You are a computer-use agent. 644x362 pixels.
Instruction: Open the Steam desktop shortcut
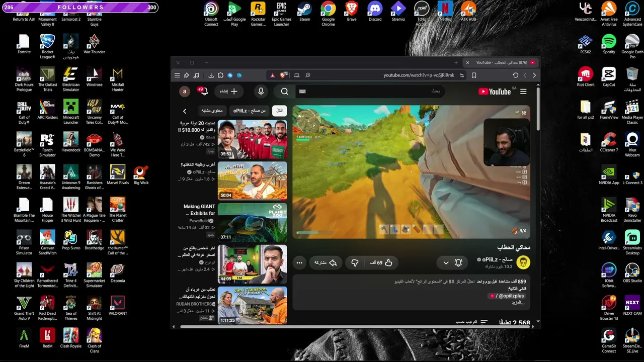(304, 12)
